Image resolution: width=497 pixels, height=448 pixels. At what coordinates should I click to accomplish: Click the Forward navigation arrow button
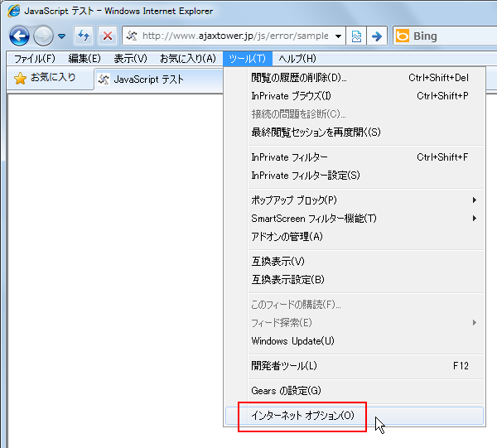click(43, 36)
